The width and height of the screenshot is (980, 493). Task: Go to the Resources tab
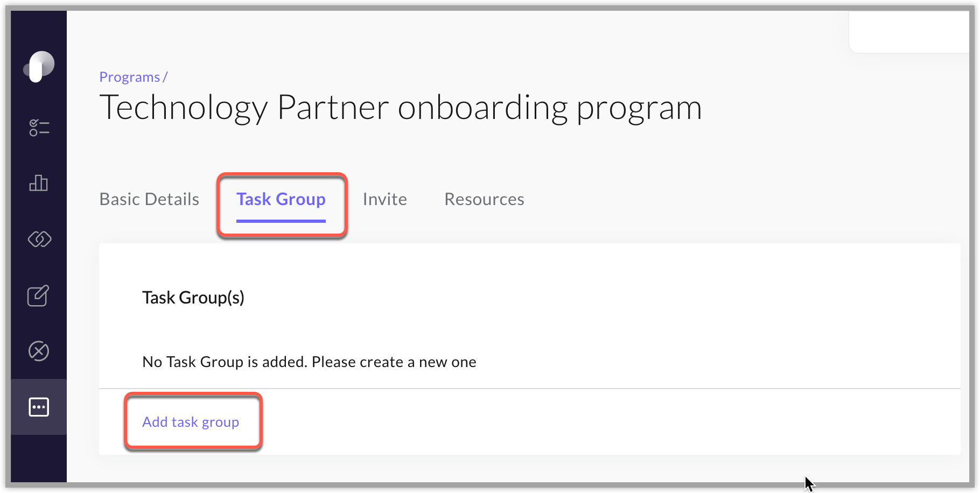(484, 199)
